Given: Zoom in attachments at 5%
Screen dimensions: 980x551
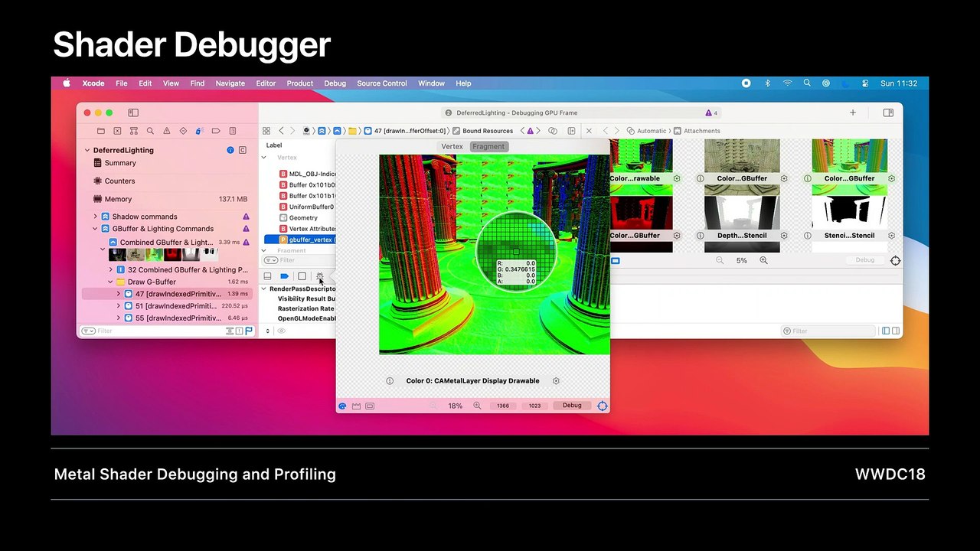Looking at the screenshot, I should click(763, 261).
